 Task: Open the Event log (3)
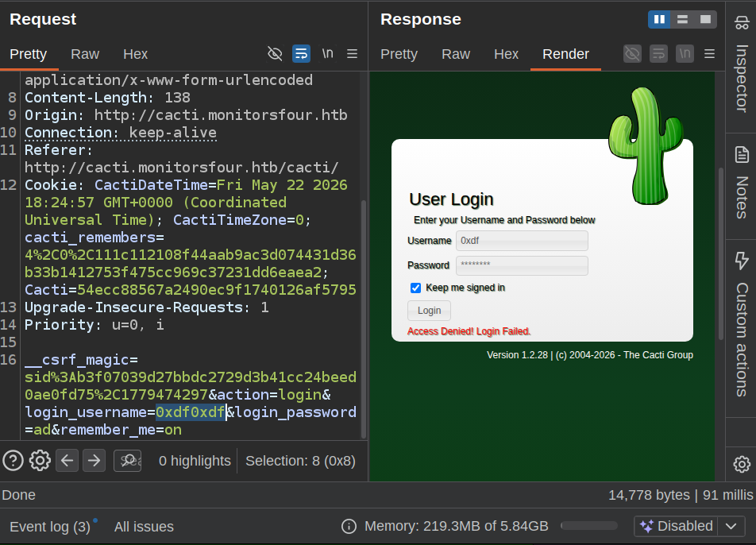click(x=50, y=527)
